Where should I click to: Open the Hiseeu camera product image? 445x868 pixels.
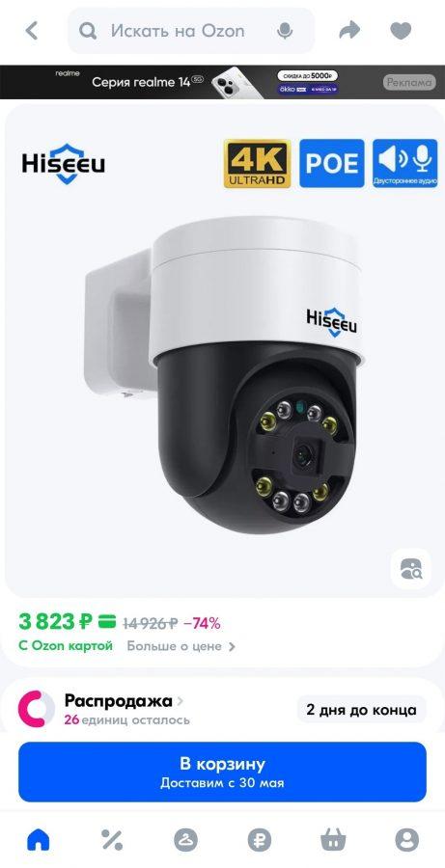[x=222, y=350]
